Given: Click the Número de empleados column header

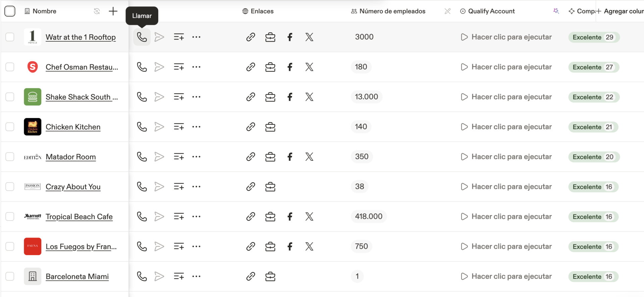Looking at the screenshot, I should [x=392, y=11].
